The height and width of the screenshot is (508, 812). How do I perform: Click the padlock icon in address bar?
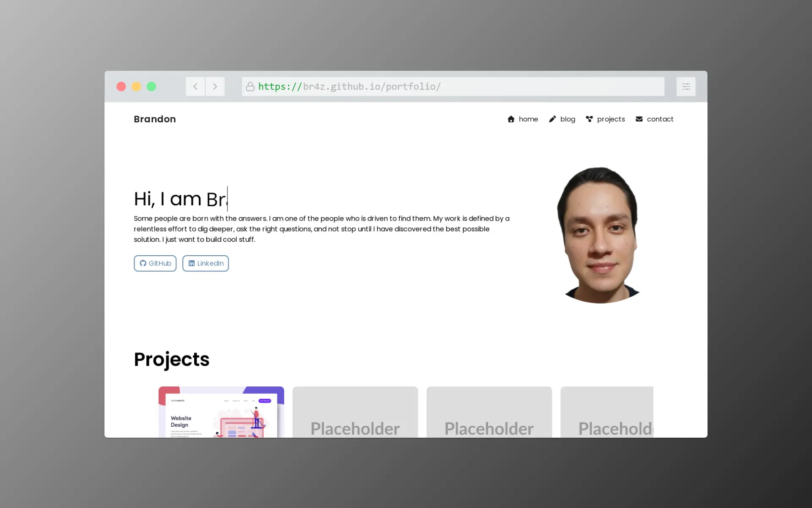point(250,87)
